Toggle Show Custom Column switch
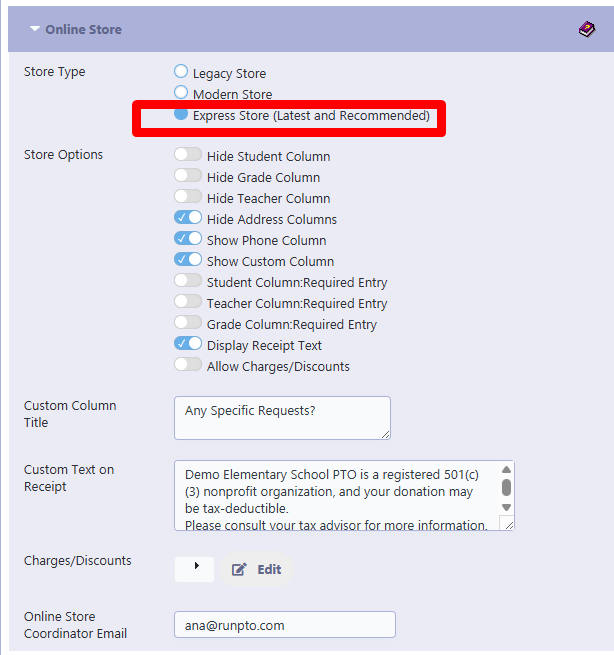 [x=188, y=259]
